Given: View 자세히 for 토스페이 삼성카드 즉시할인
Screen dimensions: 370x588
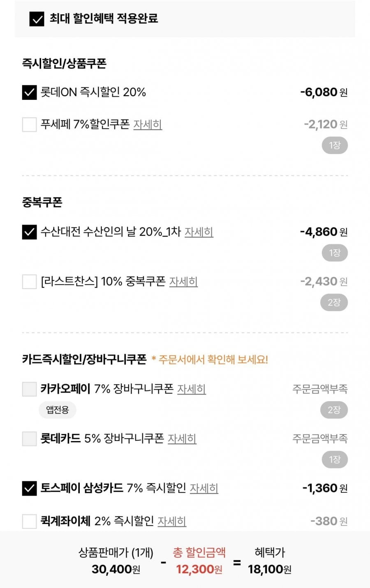Looking at the screenshot, I should [x=203, y=488].
